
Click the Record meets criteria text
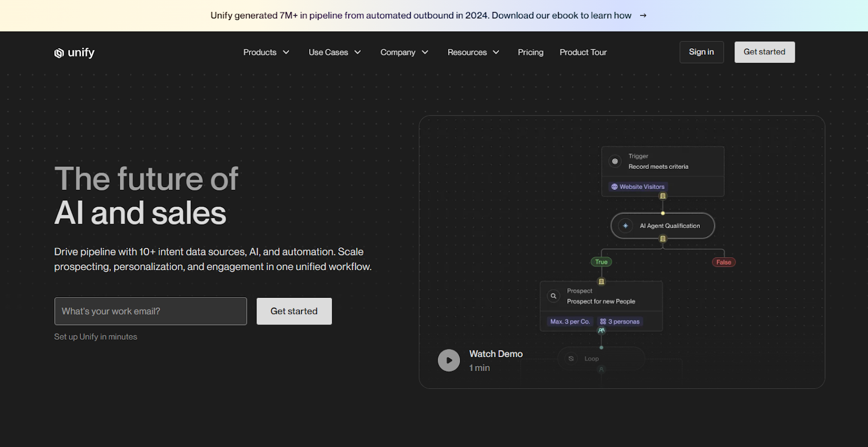pyautogui.click(x=658, y=167)
